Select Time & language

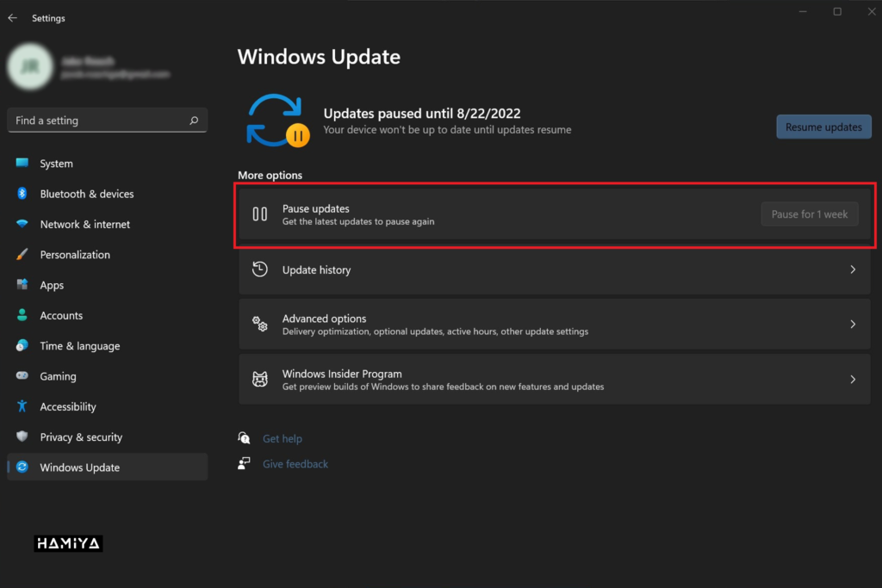coord(107,346)
